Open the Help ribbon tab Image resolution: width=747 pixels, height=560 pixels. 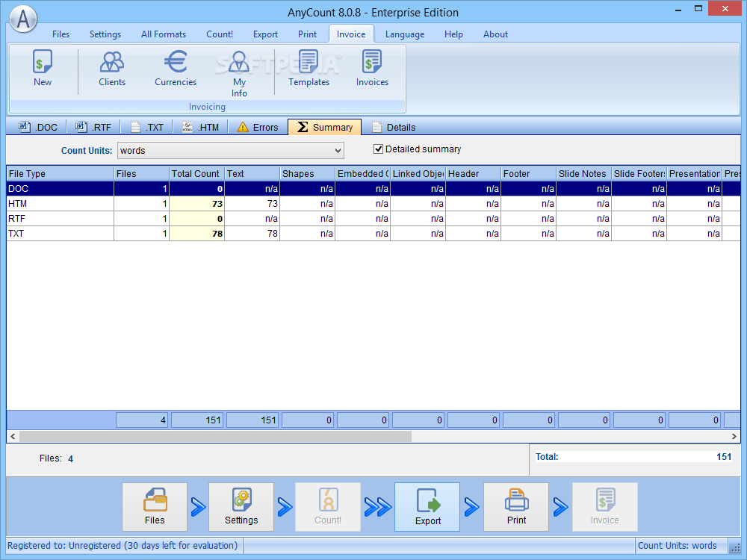[x=453, y=34]
